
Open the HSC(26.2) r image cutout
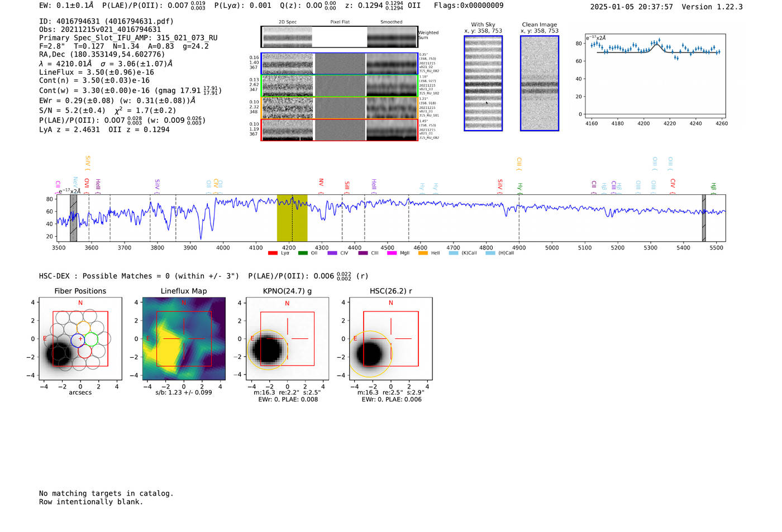coord(390,339)
